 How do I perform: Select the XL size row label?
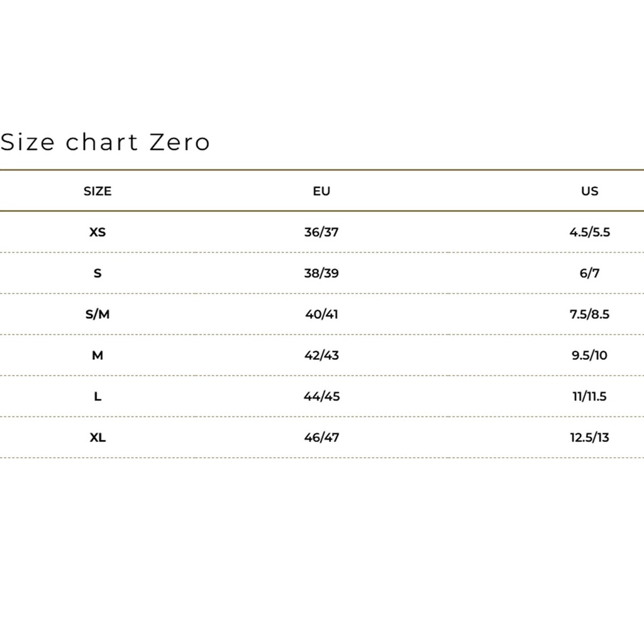tap(97, 438)
